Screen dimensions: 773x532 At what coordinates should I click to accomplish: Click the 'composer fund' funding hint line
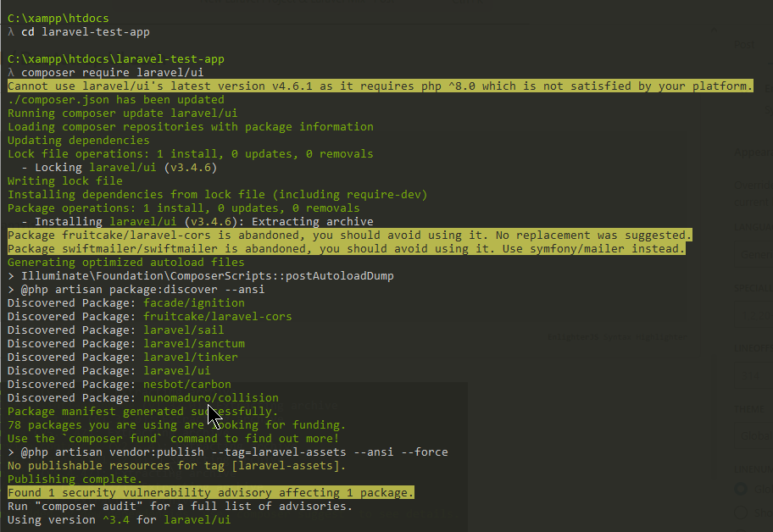tap(173, 439)
